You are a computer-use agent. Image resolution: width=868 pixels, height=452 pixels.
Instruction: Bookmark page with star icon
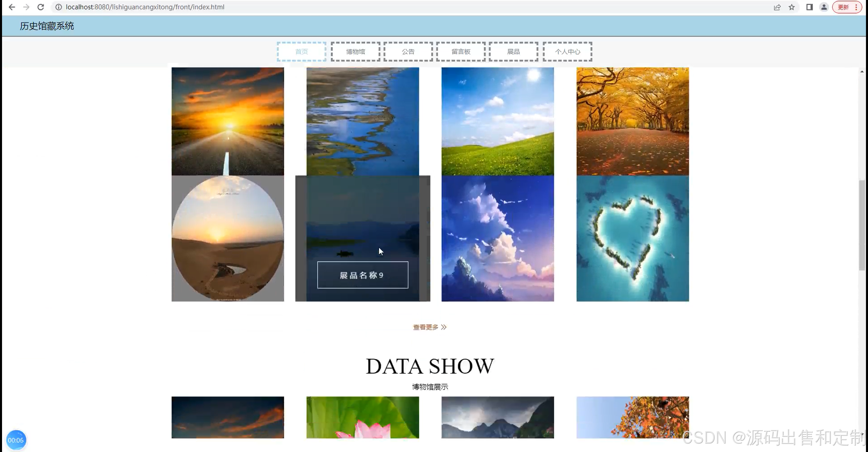click(792, 7)
